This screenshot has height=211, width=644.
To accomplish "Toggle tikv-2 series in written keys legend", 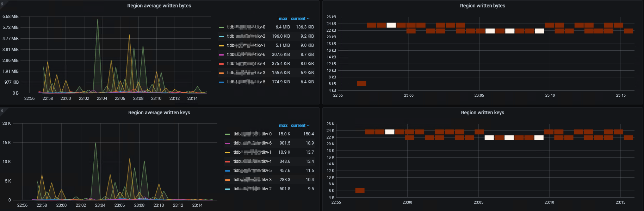I will coord(252,189).
